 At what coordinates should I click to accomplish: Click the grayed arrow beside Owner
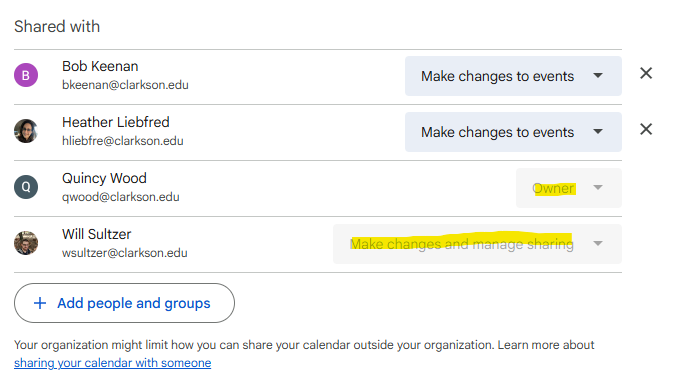coord(597,187)
